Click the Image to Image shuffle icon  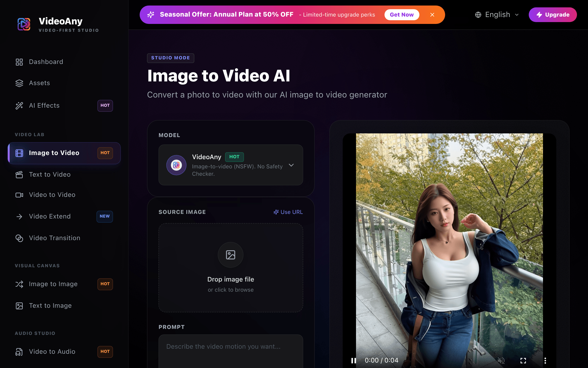point(19,284)
